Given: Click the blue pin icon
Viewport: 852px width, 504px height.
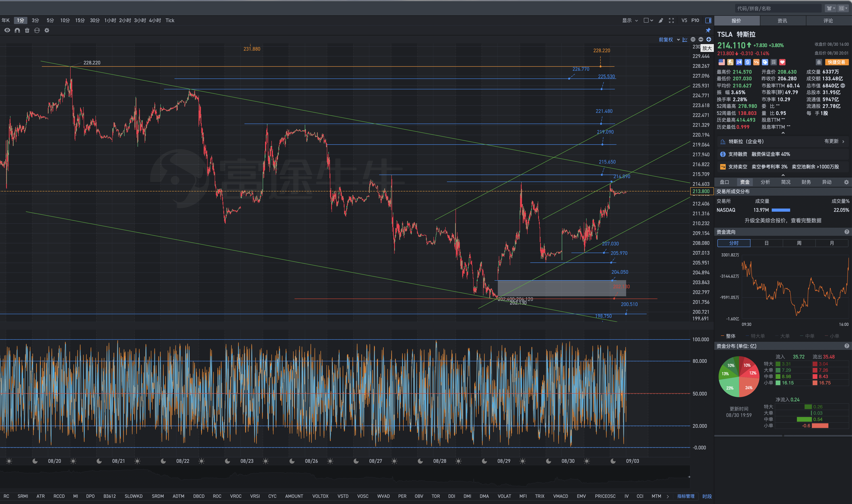Looking at the screenshot, I should tap(708, 30).
